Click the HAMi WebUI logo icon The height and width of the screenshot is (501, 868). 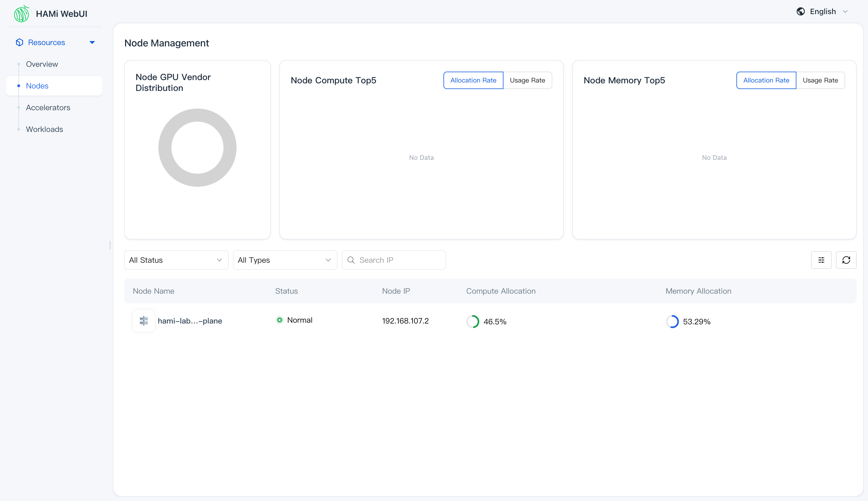point(22,14)
